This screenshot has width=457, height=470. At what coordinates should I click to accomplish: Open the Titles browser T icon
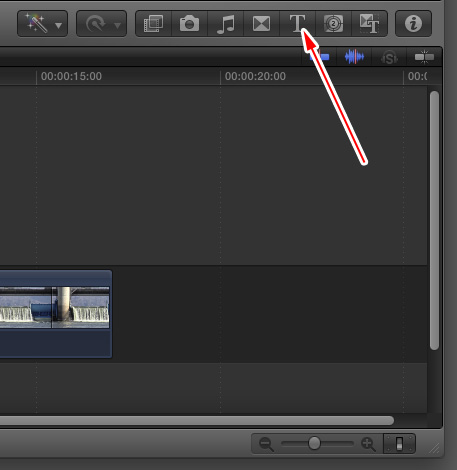click(297, 24)
